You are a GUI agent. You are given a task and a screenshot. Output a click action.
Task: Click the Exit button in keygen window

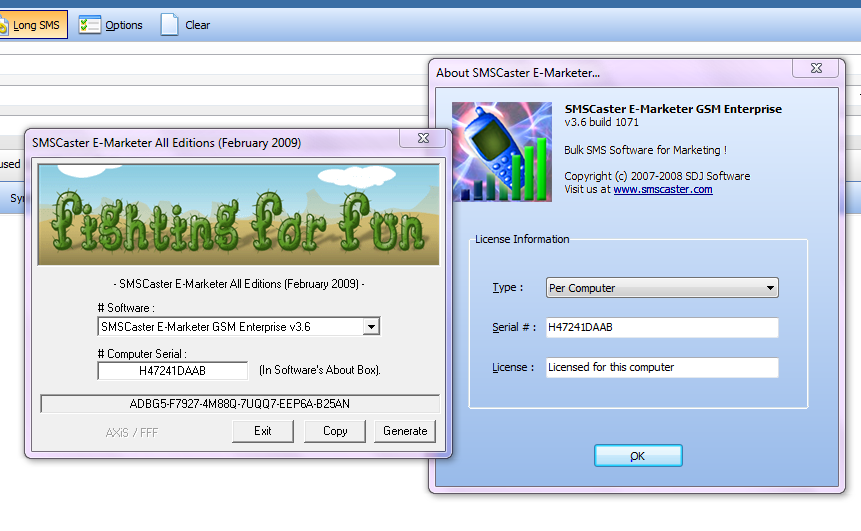[x=262, y=431]
